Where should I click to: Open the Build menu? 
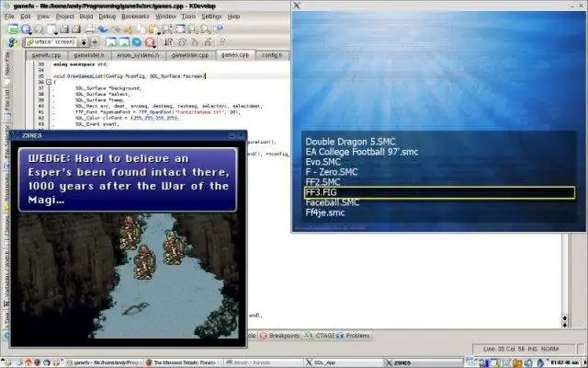[85, 17]
